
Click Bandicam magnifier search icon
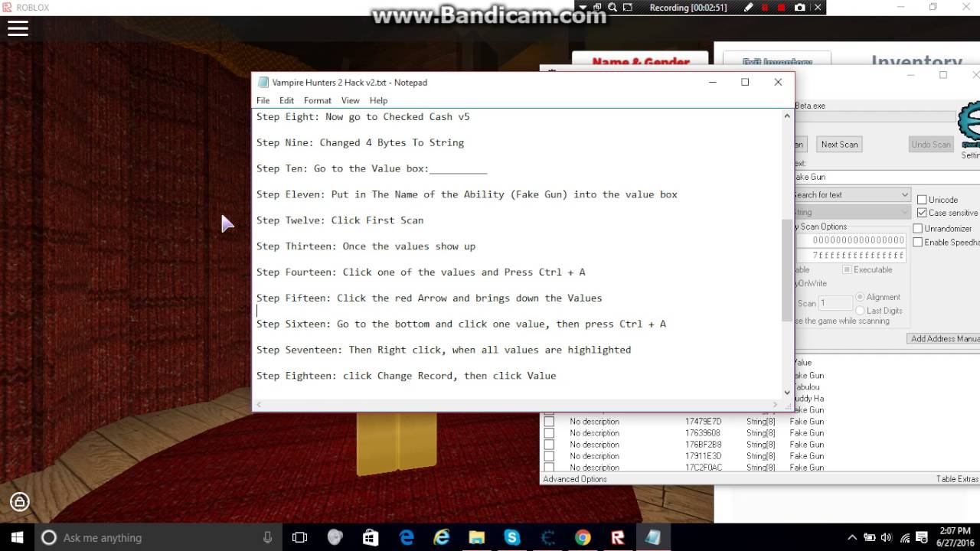click(x=612, y=8)
